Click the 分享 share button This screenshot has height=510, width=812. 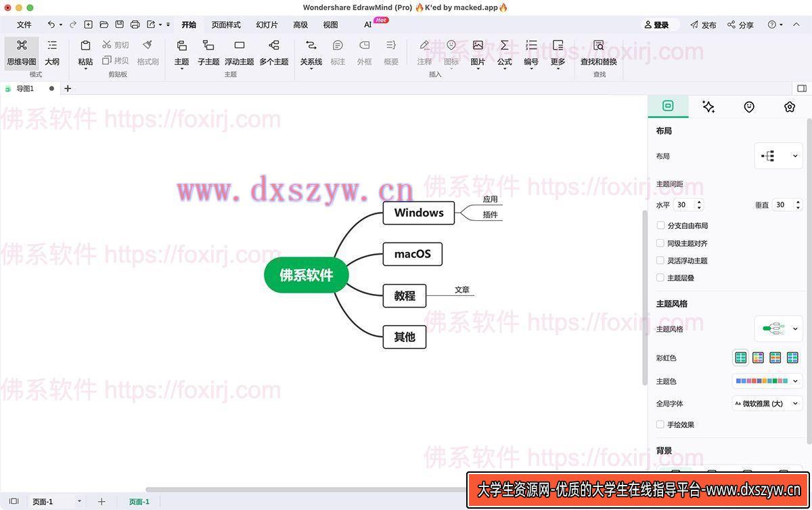pyautogui.click(x=740, y=24)
